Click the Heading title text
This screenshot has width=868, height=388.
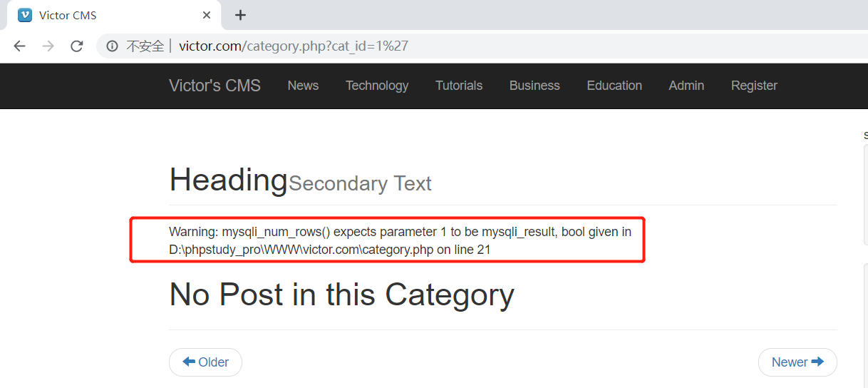pyautogui.click(x=228, y=180)
